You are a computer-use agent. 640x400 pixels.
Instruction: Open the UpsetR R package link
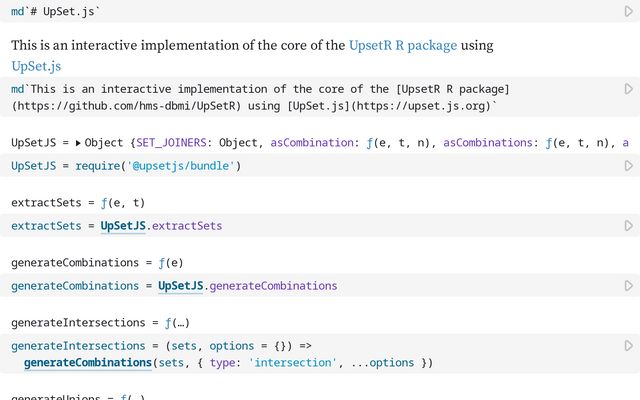[403, 45]
